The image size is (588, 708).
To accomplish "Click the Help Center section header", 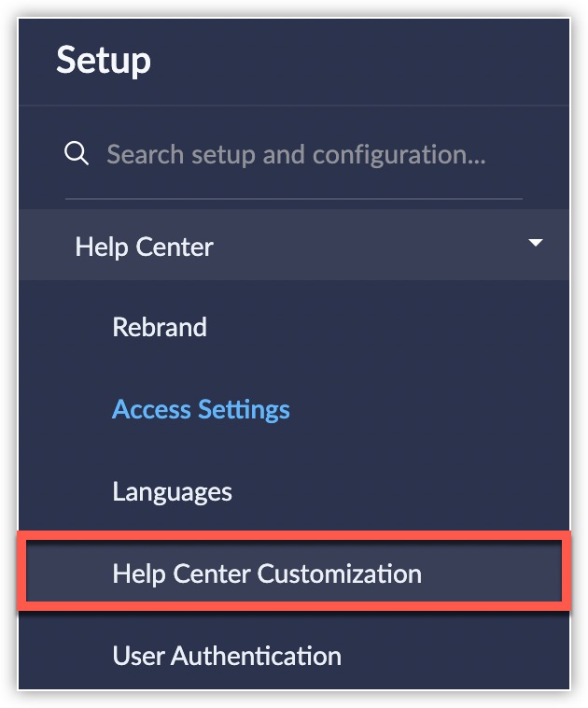I will [294, 245].
